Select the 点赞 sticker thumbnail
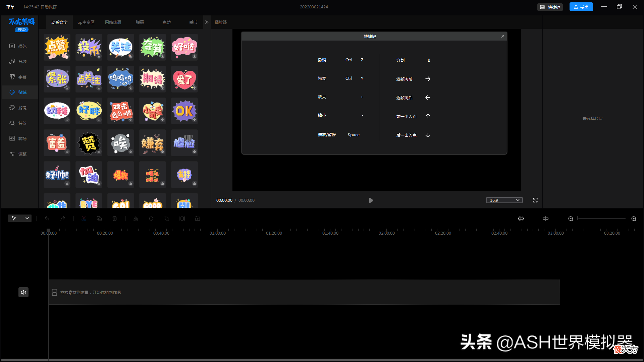Screen dimensions: 644x362 (57, 47)
